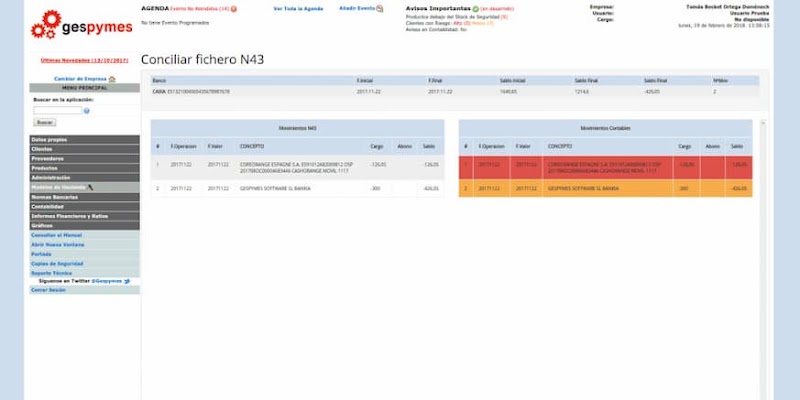Screen dimensions: 800x400
Task: Click the house icon beside Cambiar de Empresa
Action: 112,78
